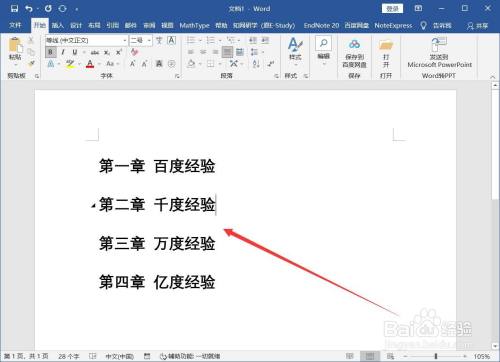Apply Text Effects glowing A

pos(51,64)
